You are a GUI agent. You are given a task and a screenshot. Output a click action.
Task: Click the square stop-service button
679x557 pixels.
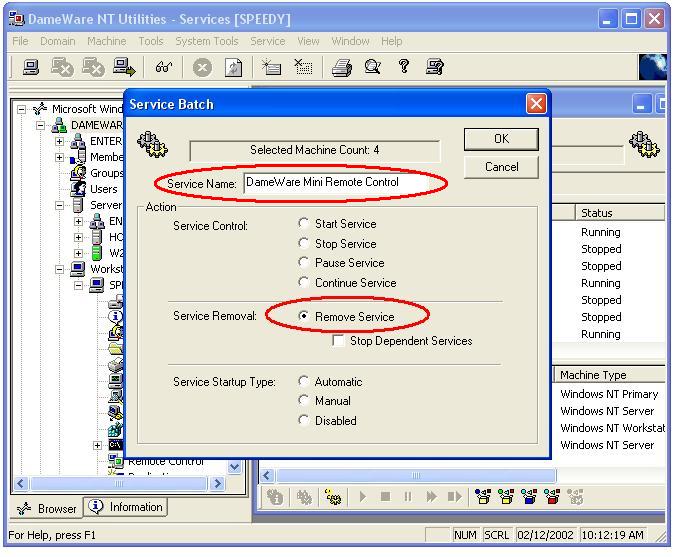coord(385,496)
